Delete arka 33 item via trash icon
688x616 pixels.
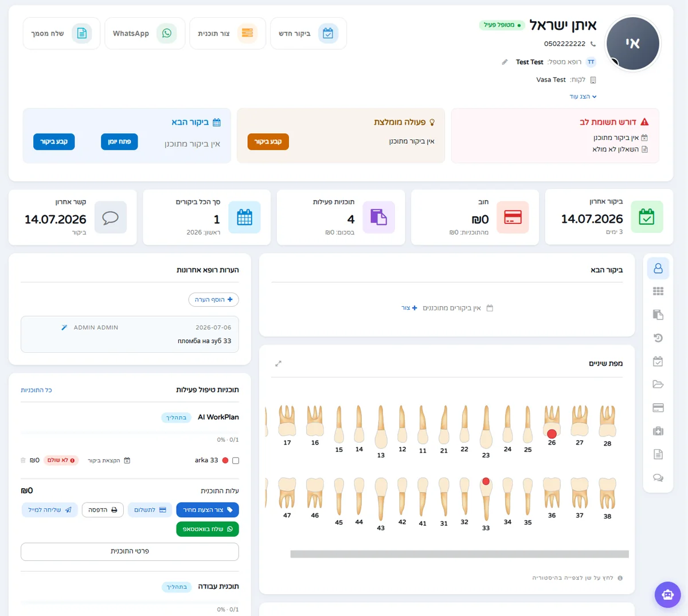pos(23,461)
